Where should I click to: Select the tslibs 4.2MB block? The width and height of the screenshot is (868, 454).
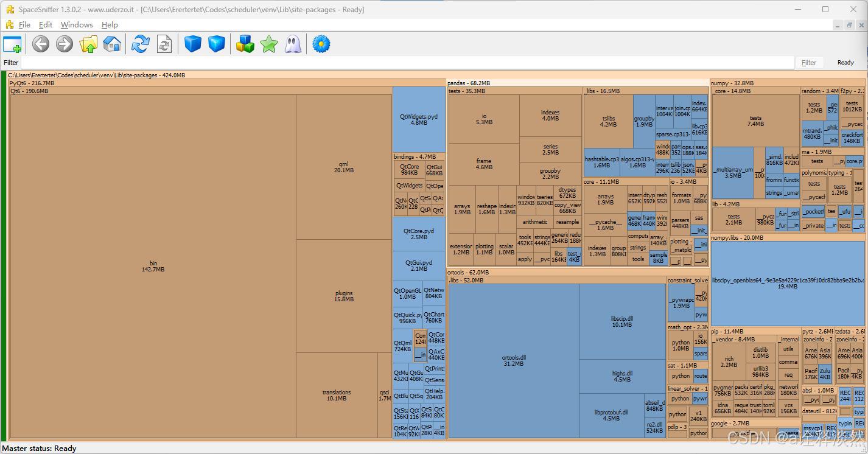click(x=608, y=121)
